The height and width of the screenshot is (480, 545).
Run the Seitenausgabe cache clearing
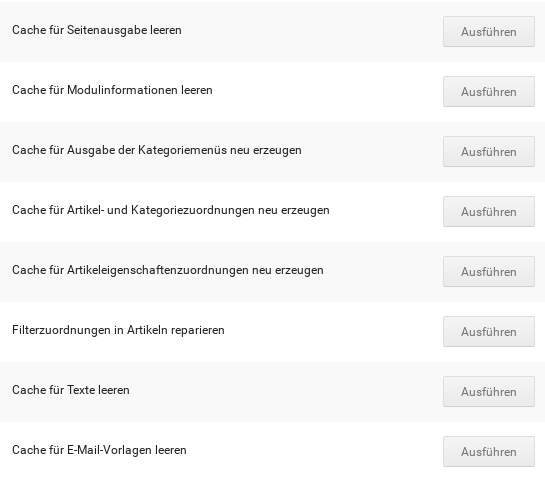pos(489,31)
